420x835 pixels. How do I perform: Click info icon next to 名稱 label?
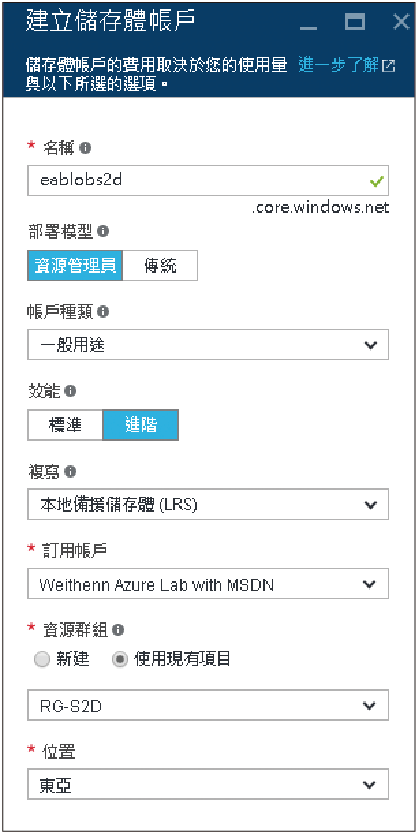click(86, 149)
